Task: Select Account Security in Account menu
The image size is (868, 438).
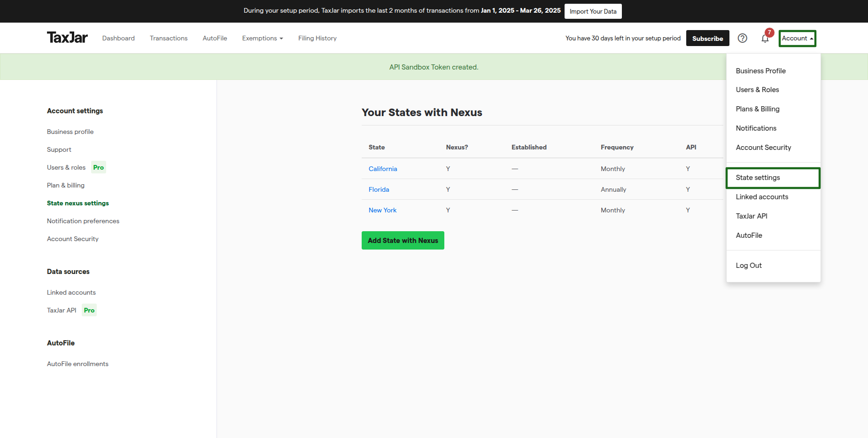Action: [763, 148]
